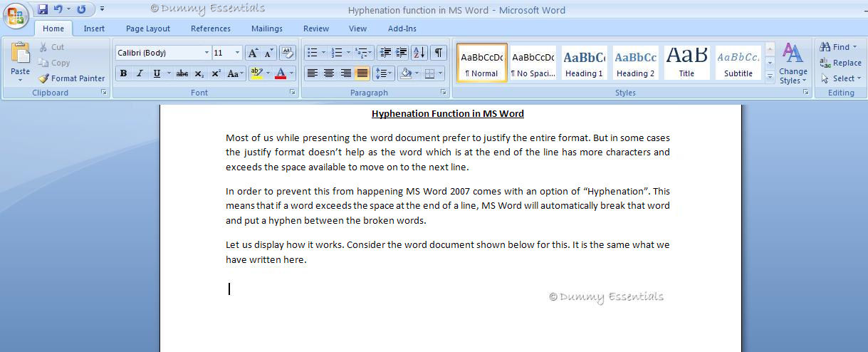Image resolution: width=868 pixels, height=352 pixels.
Task: Toggle bold formatting
Action: point(123,73)
